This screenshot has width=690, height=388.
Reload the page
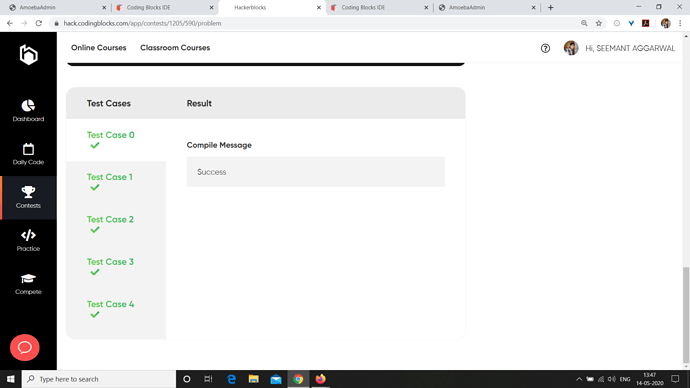pyautogui.click(x=39, y=23)
